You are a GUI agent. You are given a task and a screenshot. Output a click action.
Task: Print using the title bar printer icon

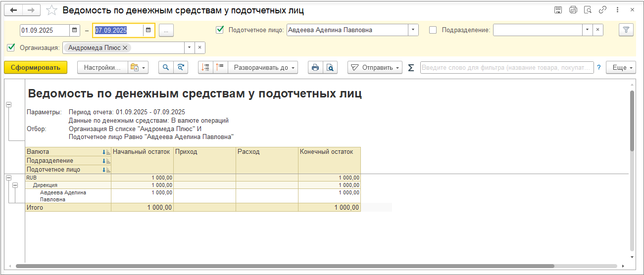573,10
